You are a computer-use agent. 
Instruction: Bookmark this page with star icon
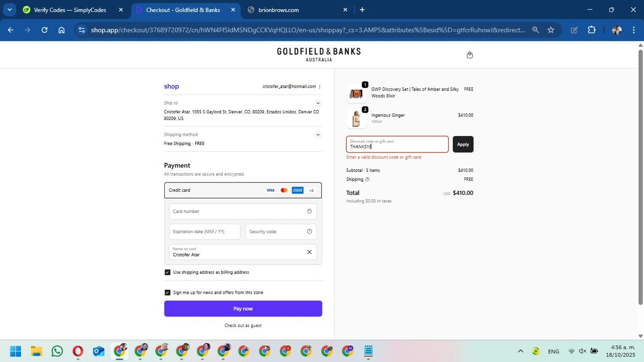(x=551, y=30)
